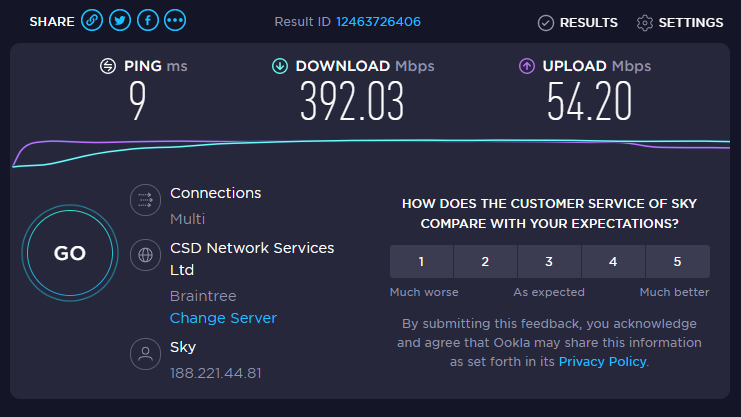Select rating 3 as expected
Viewport: 741px width, 417px height.
(549, 262)
